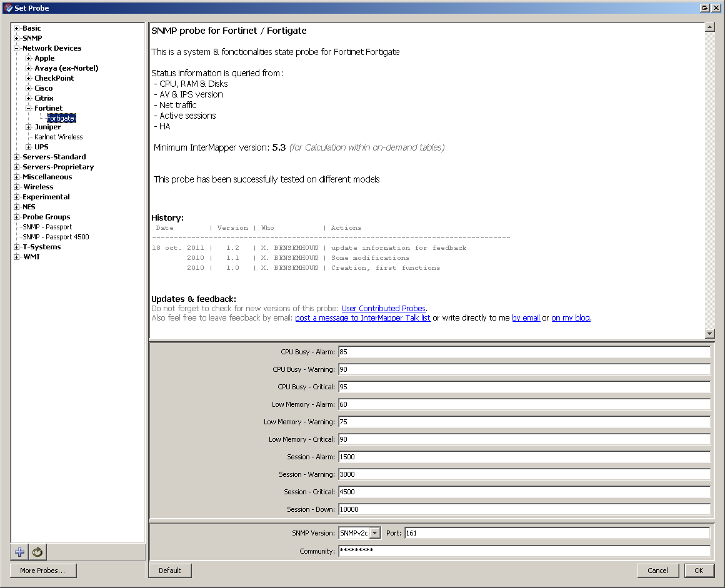The height and width of the screenshot is (588, 725).
Task: Expand the Cisco subcategory
Action: 29,88
